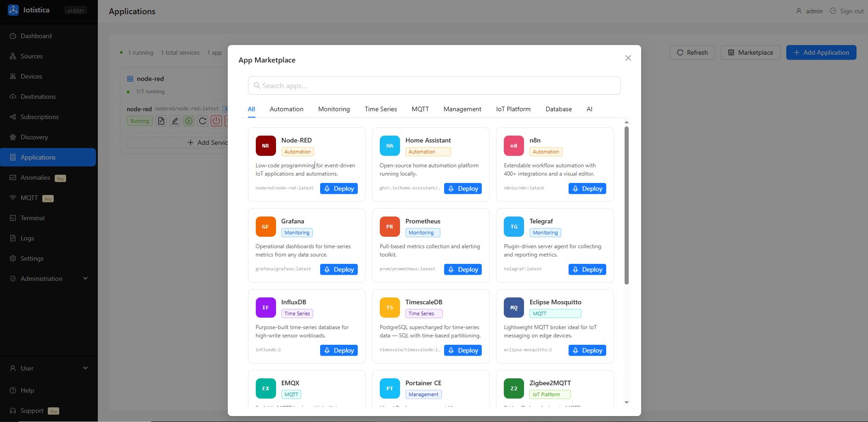Switch to the Automation category tab
This screenshot has height=422, width=868.
287,109
